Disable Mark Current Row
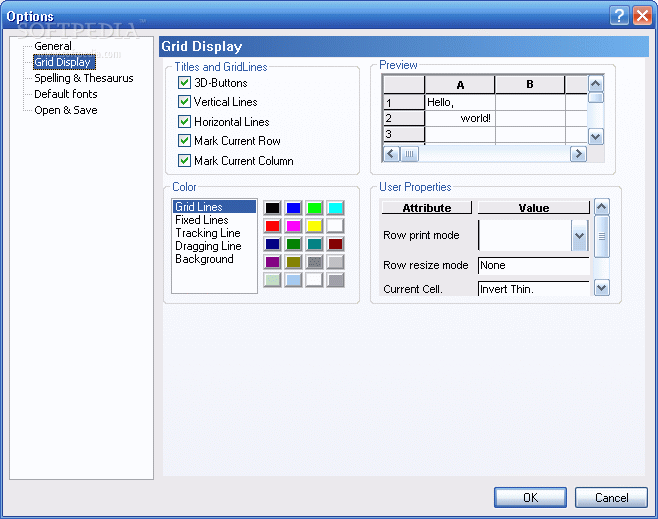The height and width of the screenshot is (519, 658). coord(184,141)
